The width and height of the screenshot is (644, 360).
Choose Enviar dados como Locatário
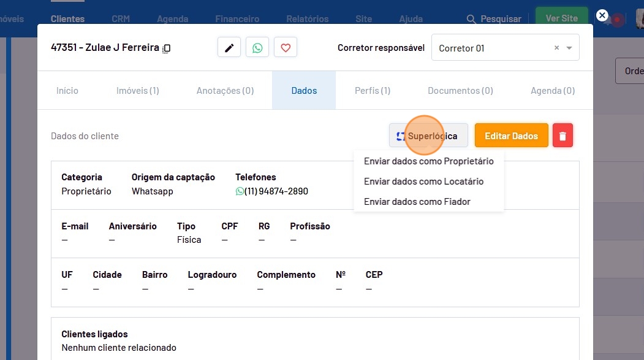pyautogui.click(x=423, y=182)
